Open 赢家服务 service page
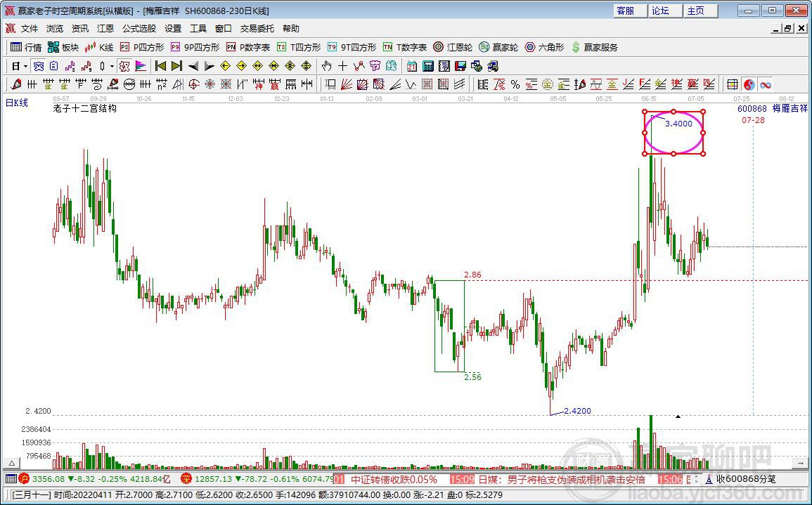The height and width of the screenshot is (505, 812). coord(595,47)
